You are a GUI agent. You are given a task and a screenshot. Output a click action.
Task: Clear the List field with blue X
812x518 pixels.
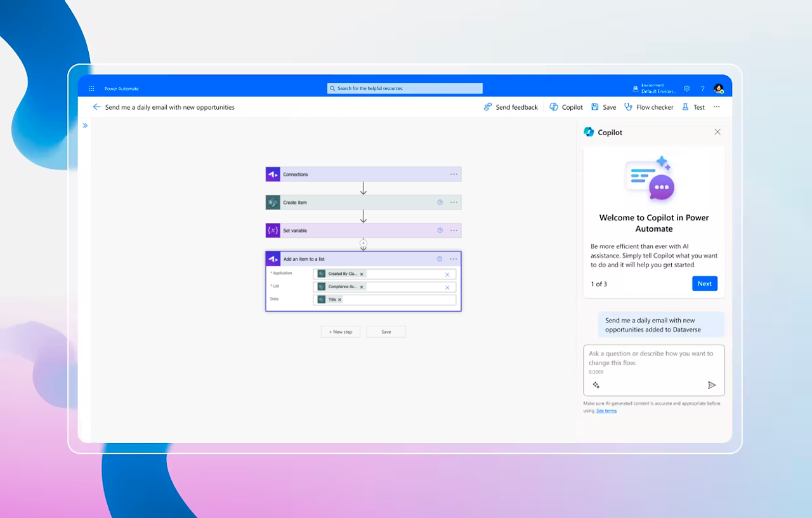447,288
